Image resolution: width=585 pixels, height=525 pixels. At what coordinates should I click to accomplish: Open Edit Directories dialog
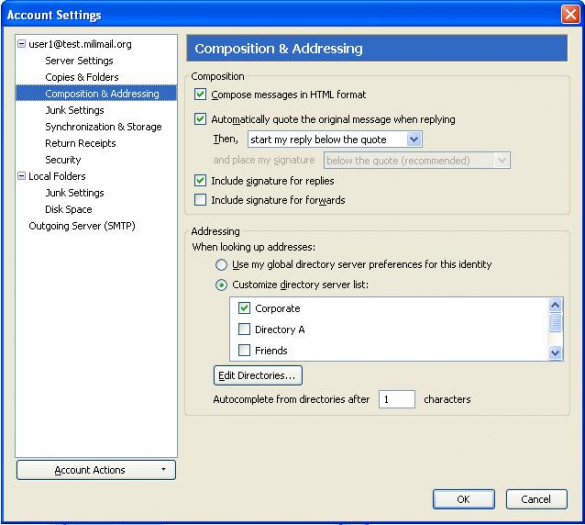click(258, 375)
